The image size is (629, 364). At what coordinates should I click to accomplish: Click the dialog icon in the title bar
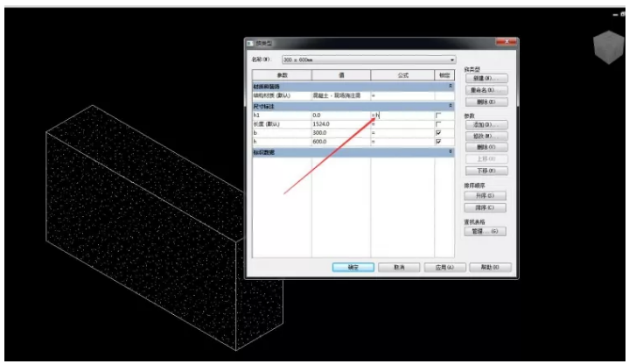click(250, 44)
